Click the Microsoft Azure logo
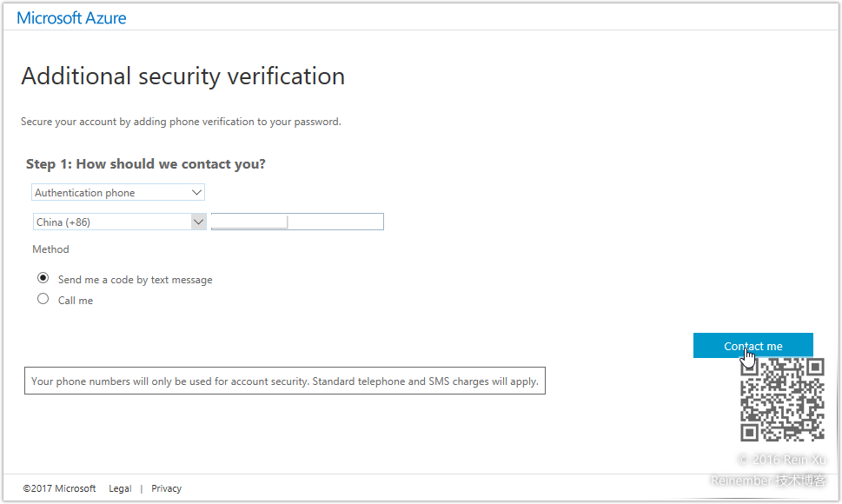The image size is (842, 504). (71, 17)
